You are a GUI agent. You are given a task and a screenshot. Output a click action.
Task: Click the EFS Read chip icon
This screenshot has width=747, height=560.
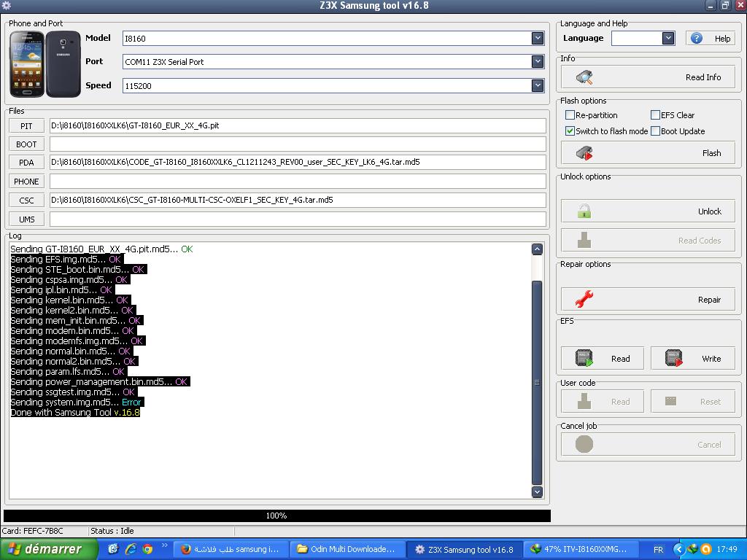(x=584, y=358)
